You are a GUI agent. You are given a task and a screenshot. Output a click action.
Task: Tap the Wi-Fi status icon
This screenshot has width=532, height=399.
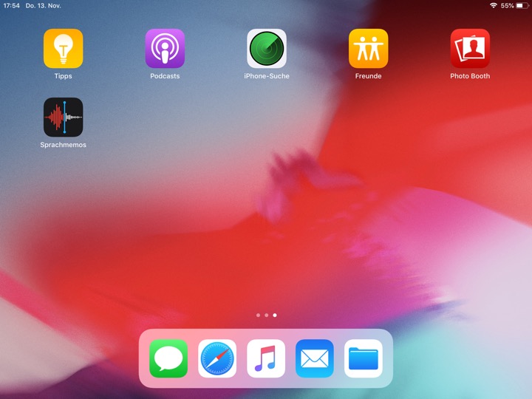[x=494, y=5]
